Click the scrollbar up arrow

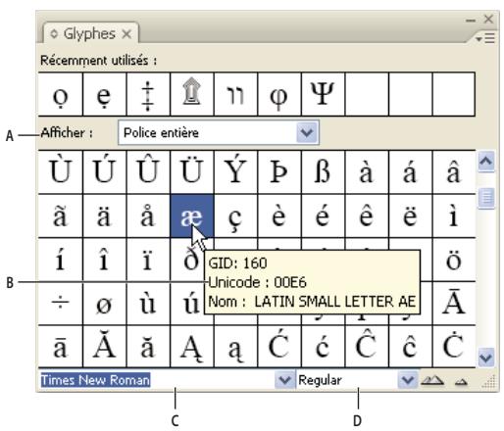486,162
